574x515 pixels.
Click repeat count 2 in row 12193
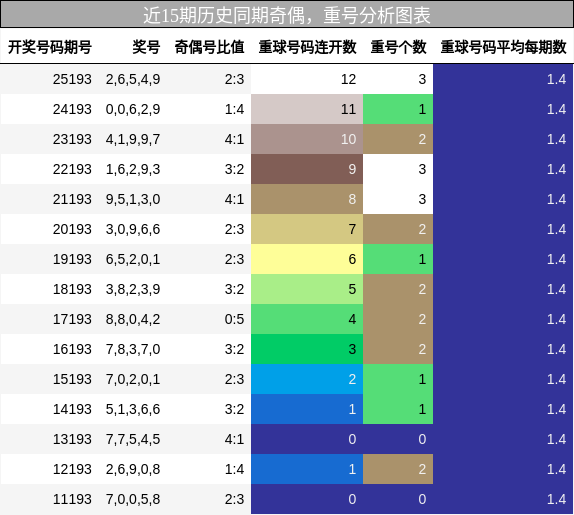[398, 469]
